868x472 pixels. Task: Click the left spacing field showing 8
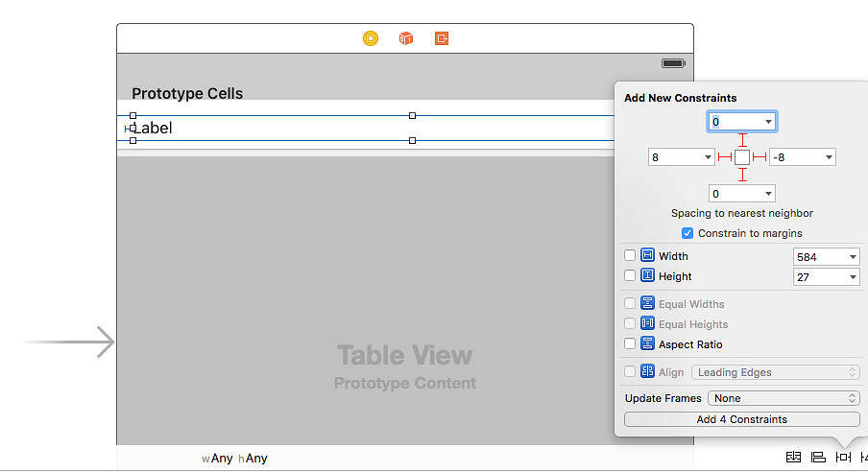(674, 157)
